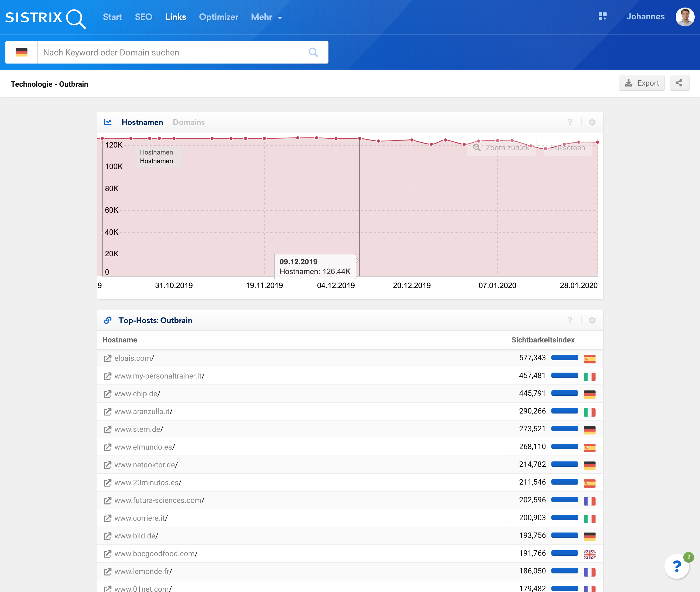Image resolution: width=700 pixels, height=592 pixels.
Task: Click the SISTRIX logo
Action: 46,17
